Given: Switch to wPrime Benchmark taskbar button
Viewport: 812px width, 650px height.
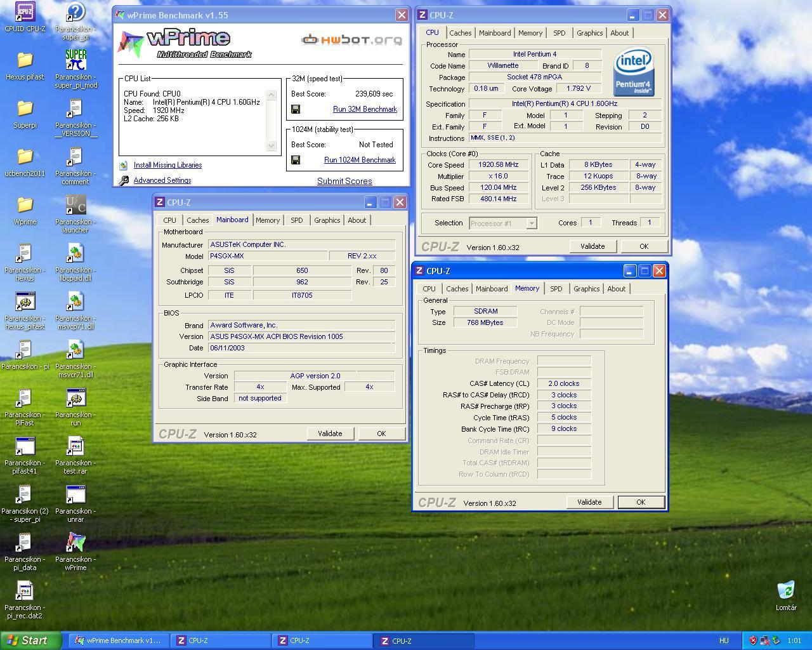Looking at the screenshot, I should pyautogui.click(x=118, y=640).
